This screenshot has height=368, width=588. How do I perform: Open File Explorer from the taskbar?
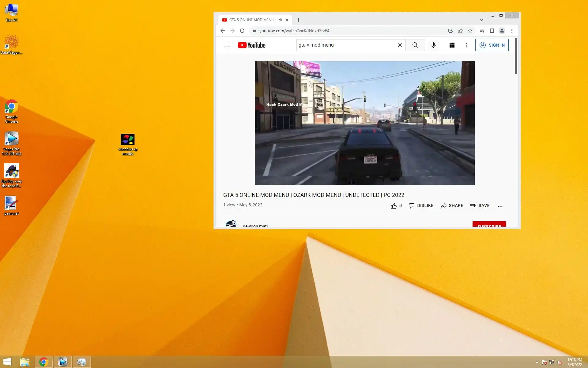pyautogui.click(x=24, y=362)
